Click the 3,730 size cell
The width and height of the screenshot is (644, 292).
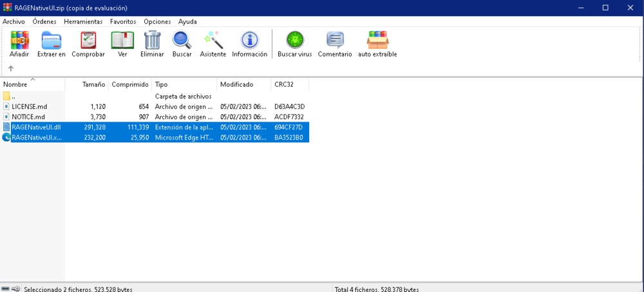tap(98, 117)
